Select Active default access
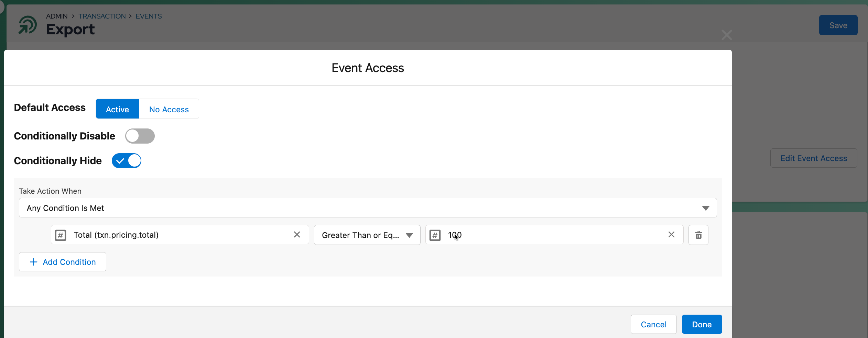This screenshot has width=868, height=338. (x=117, y=109)
